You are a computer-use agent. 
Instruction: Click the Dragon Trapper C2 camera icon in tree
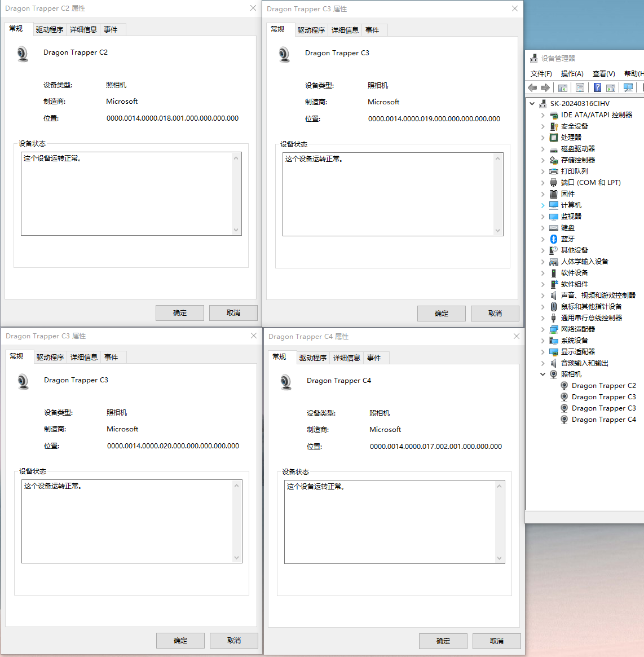pyautogui.click(x=564, y=386)
